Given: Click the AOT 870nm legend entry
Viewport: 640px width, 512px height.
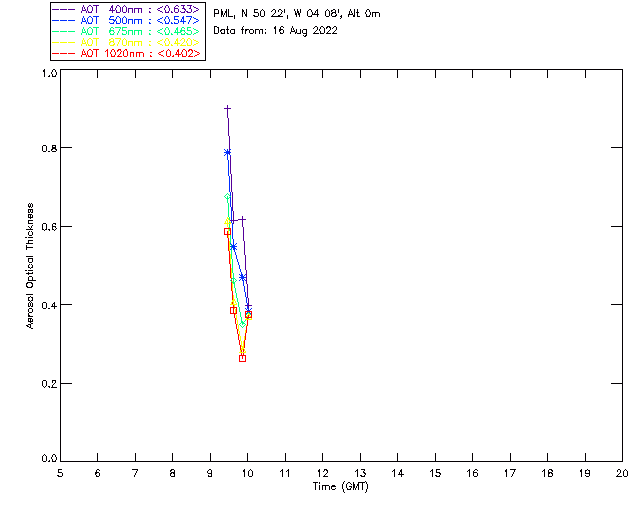Looking at the screenshot, I should pos(126,42).
